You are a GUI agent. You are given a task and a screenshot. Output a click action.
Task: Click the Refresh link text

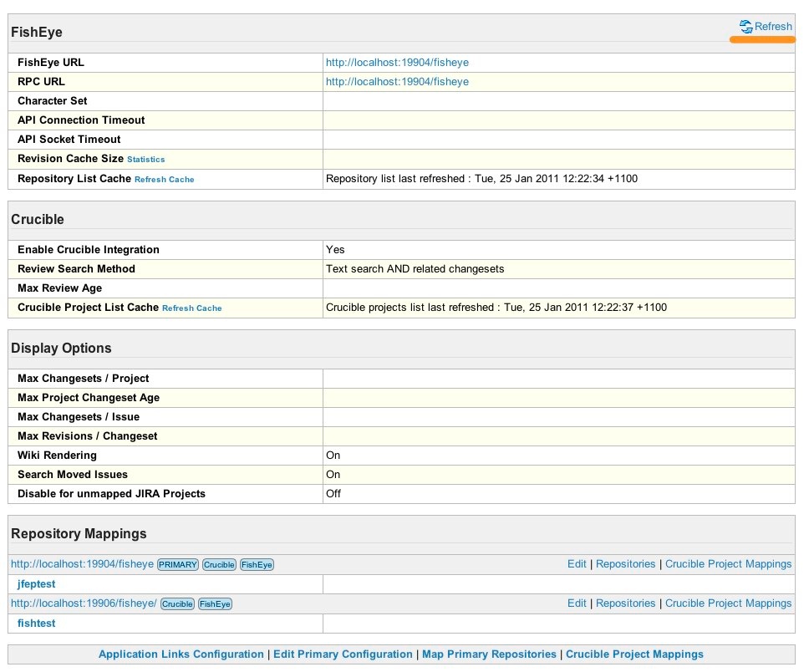click(x=773, y=26)
